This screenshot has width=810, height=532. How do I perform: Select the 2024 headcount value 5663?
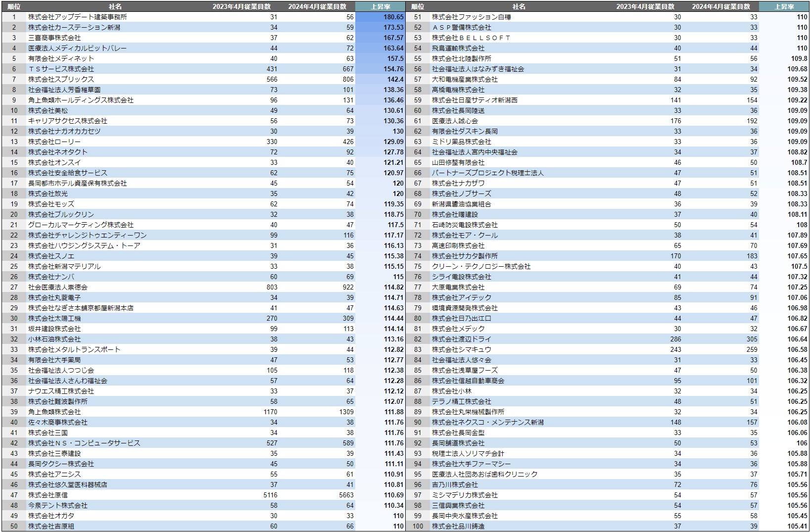tap(346, 495)
